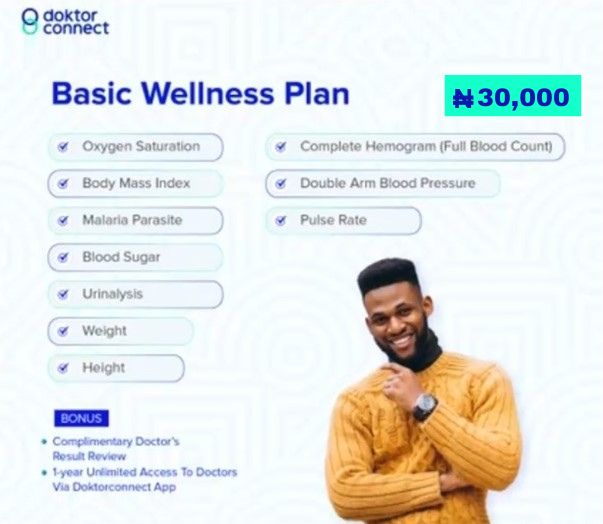Click the BONUS badge
The image size is (603, 524).
click(x=82, y=418)
